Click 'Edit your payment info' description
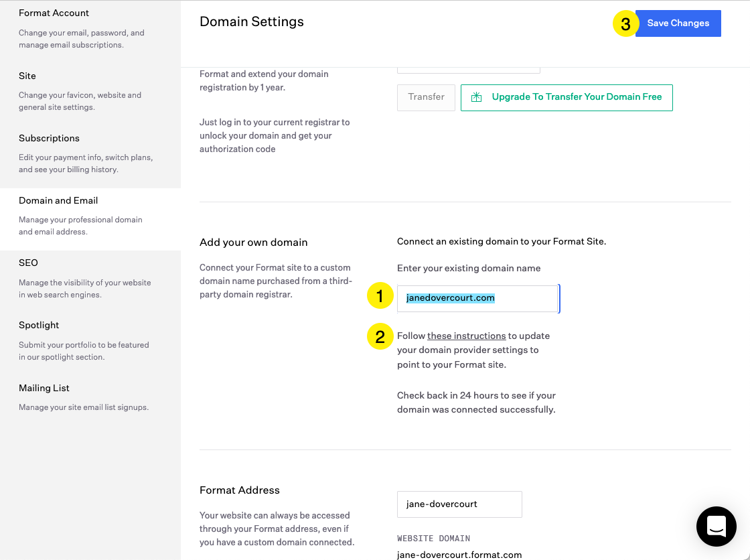The height and width of the screenshot is (560, 750). coord(86,163)
